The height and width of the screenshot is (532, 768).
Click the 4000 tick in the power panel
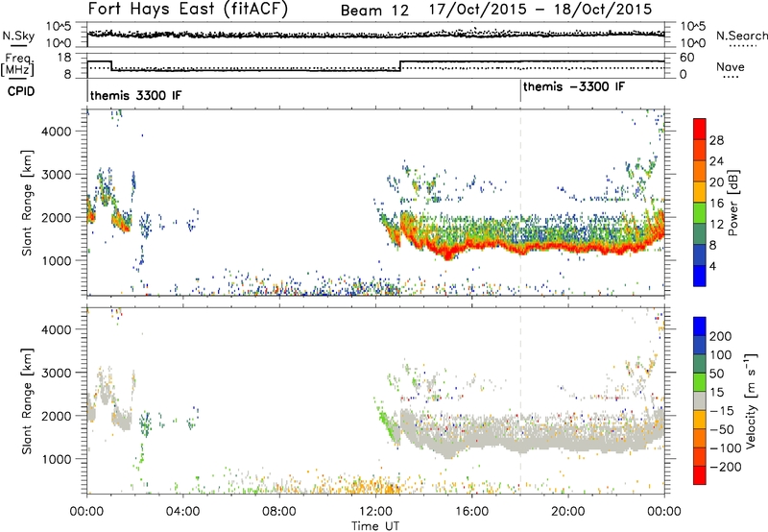point(56,132)
